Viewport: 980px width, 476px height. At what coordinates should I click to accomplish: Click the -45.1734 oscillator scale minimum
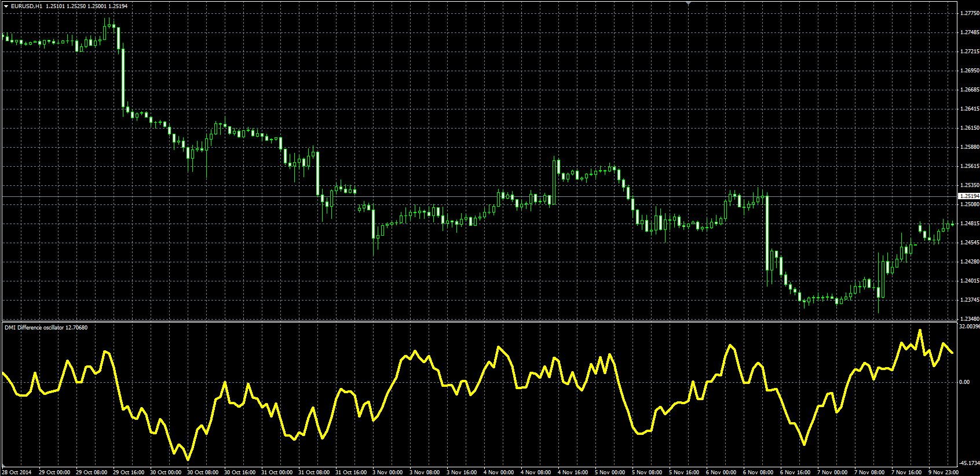(x=970, y=463)
